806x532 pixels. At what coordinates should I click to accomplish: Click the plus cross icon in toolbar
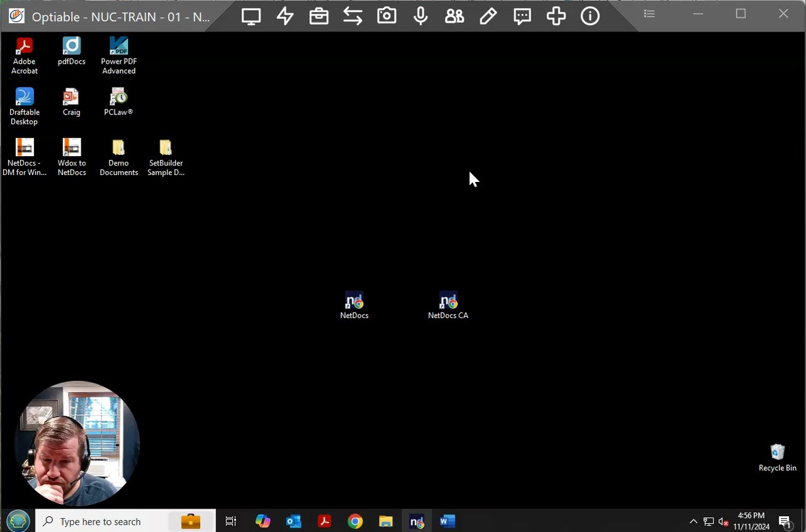[x=556, y=16]
